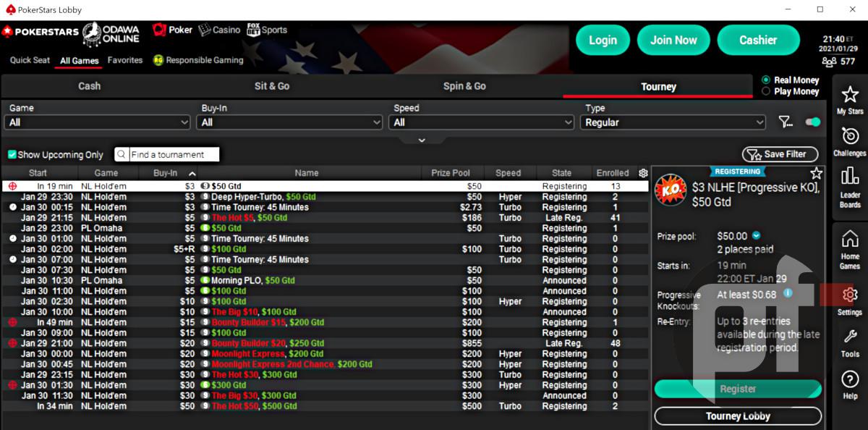The image size is (868, 430).
Task: Switch to Spin & Go tab
Action: pyautogui.click(x=464, y=86)
